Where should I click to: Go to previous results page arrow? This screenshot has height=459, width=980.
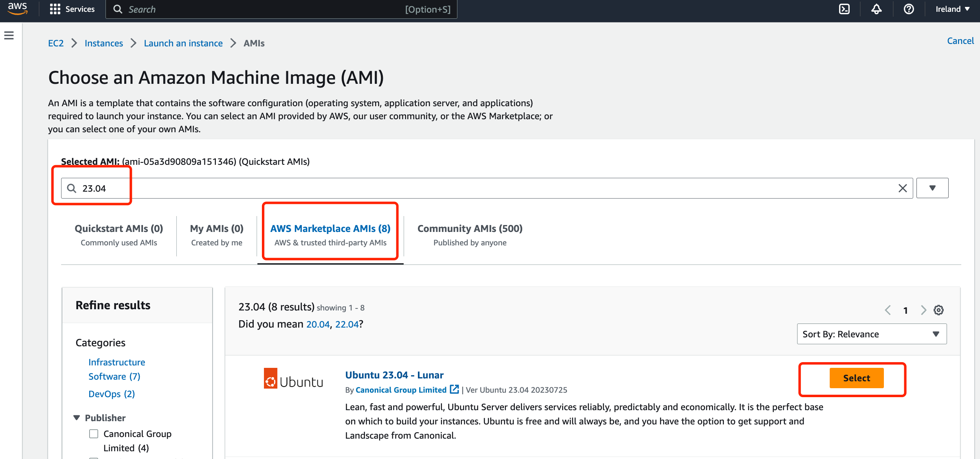coord(888,310)
